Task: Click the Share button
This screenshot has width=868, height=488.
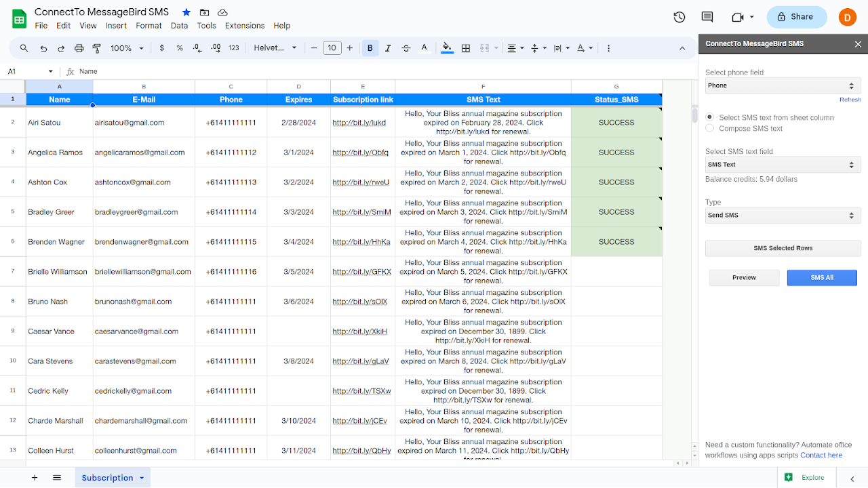Action: click(797, 17)
